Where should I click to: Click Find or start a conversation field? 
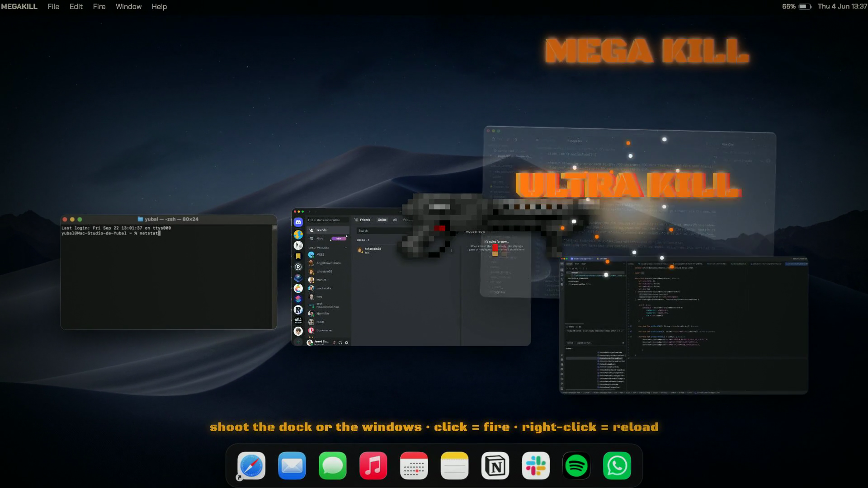pos(328,220)
